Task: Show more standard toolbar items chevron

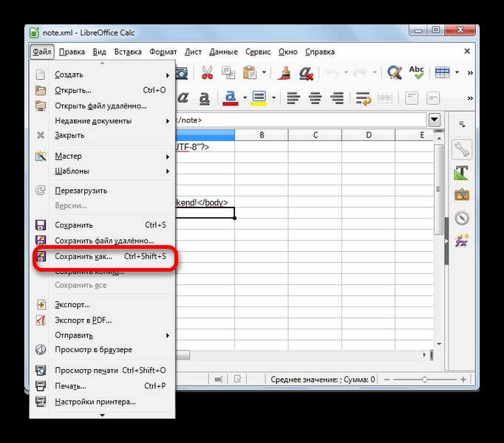Action: [x=470, y=73]
